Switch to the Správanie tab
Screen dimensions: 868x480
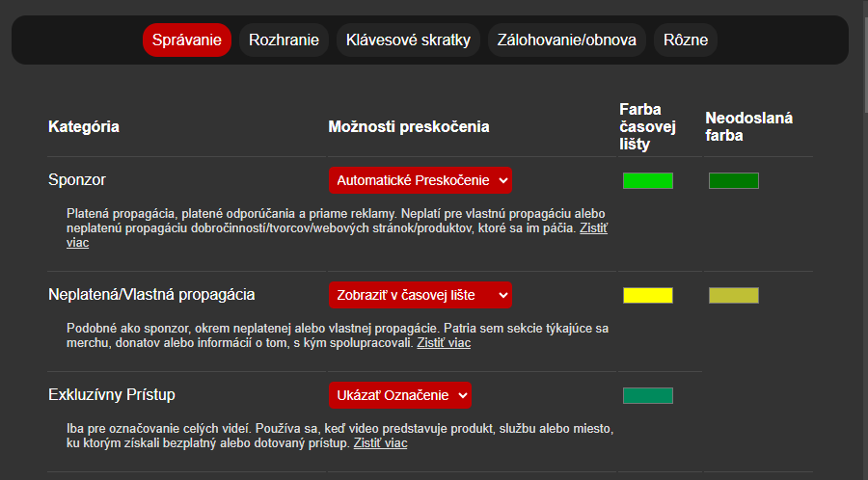(187, 40)
